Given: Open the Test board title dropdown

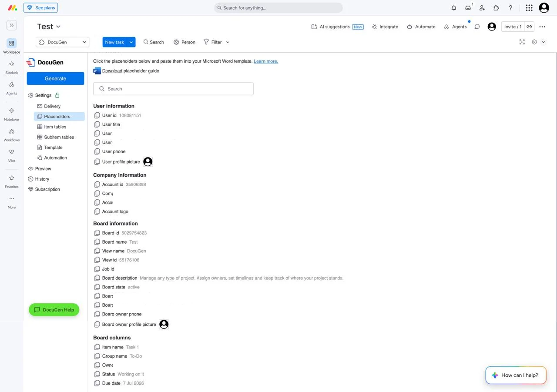Looking at the screenshot, I should coord(49,27).
